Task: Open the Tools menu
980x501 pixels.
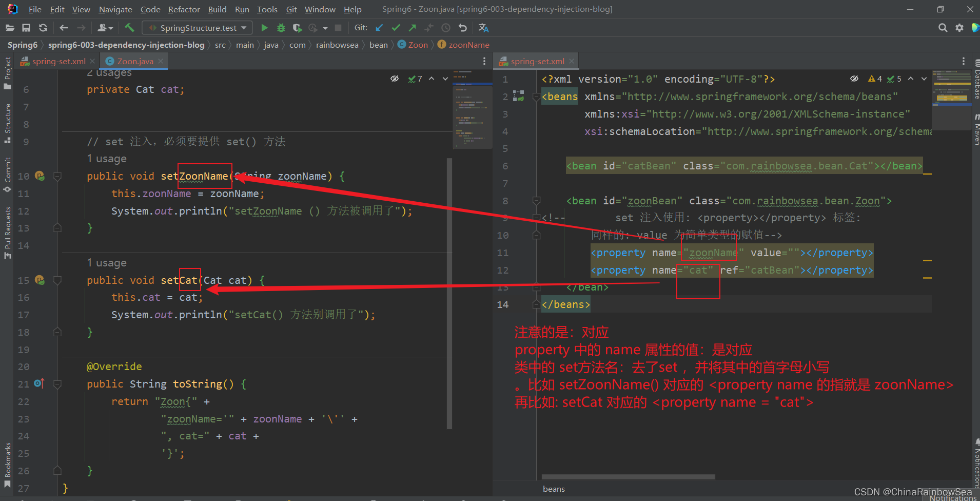Action: [267, 9]
